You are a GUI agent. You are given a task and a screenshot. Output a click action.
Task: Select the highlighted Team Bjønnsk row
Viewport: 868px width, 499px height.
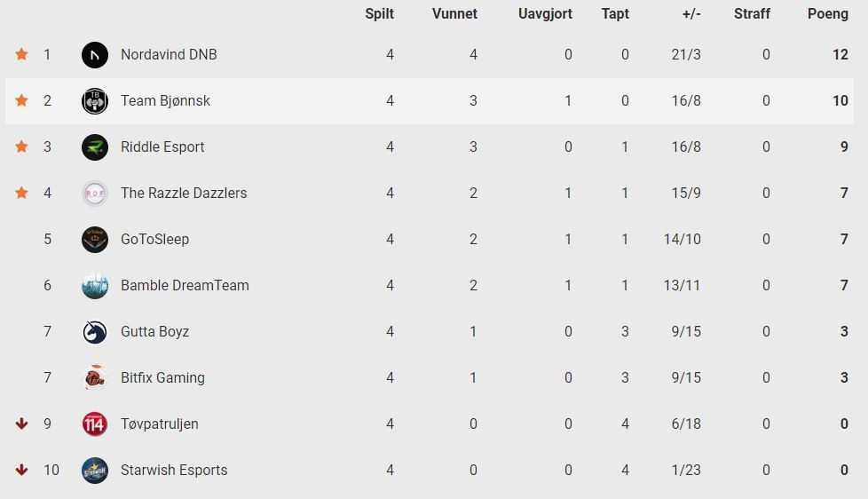429,101
